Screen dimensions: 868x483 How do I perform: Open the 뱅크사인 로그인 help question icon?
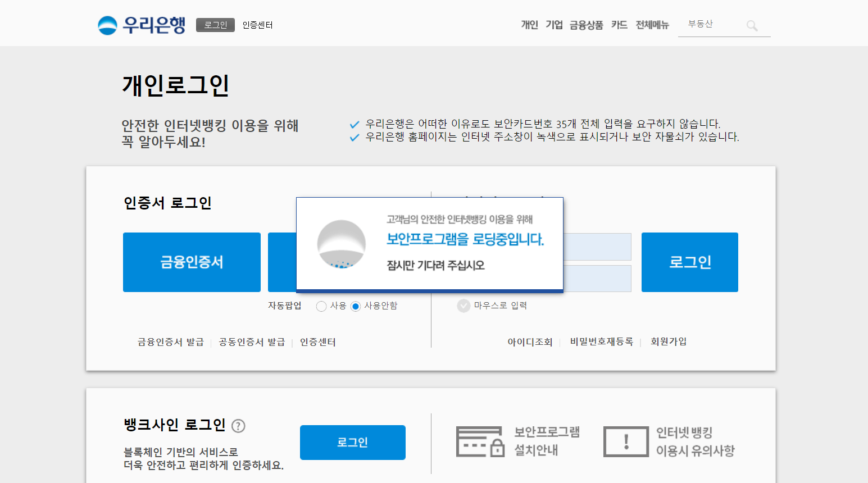238,426
